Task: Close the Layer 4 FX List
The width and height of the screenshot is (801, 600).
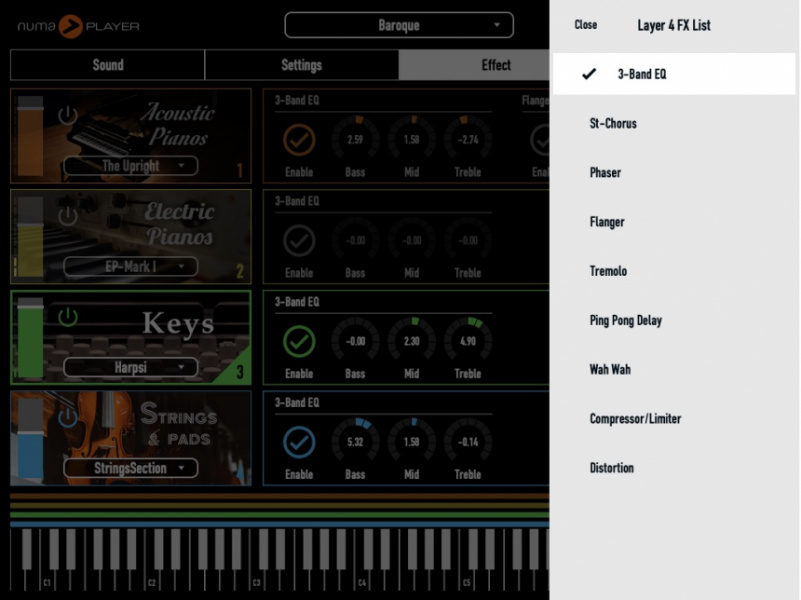Action: point(585,25)
